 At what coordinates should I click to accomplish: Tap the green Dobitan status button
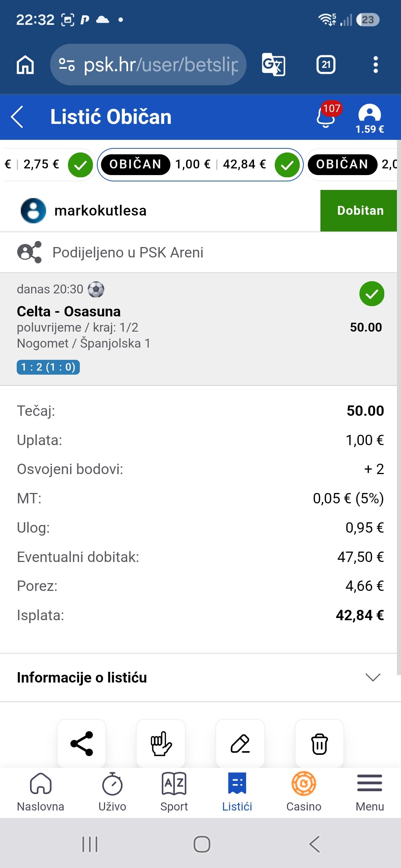pyautogui.click(x=359, y=211)
